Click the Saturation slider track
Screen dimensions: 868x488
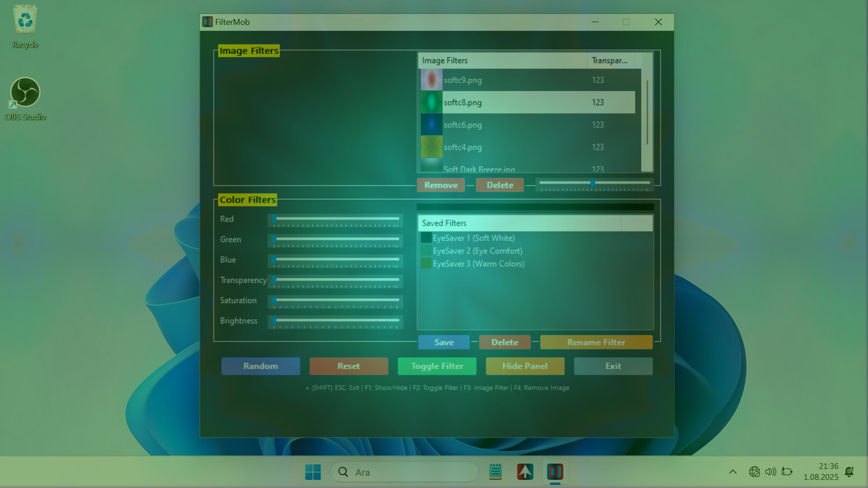337,300
